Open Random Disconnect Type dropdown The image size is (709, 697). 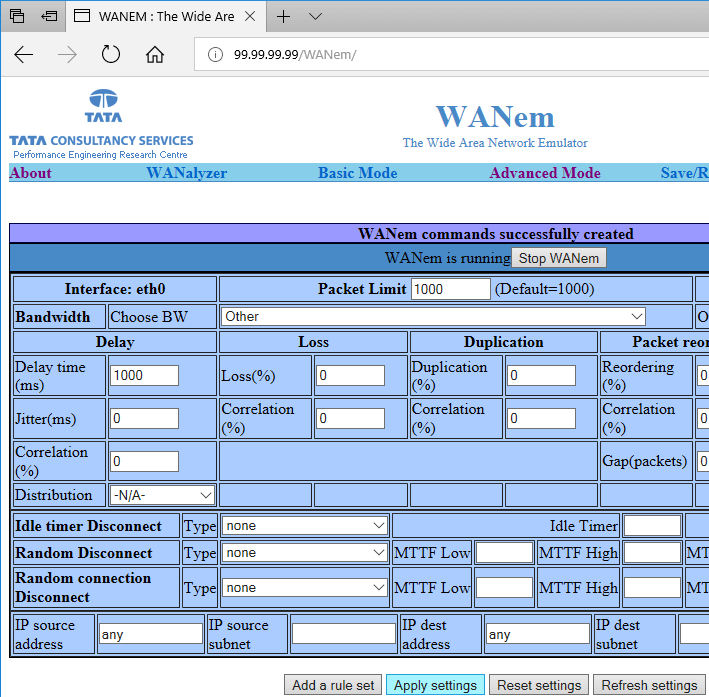(305, 553)
